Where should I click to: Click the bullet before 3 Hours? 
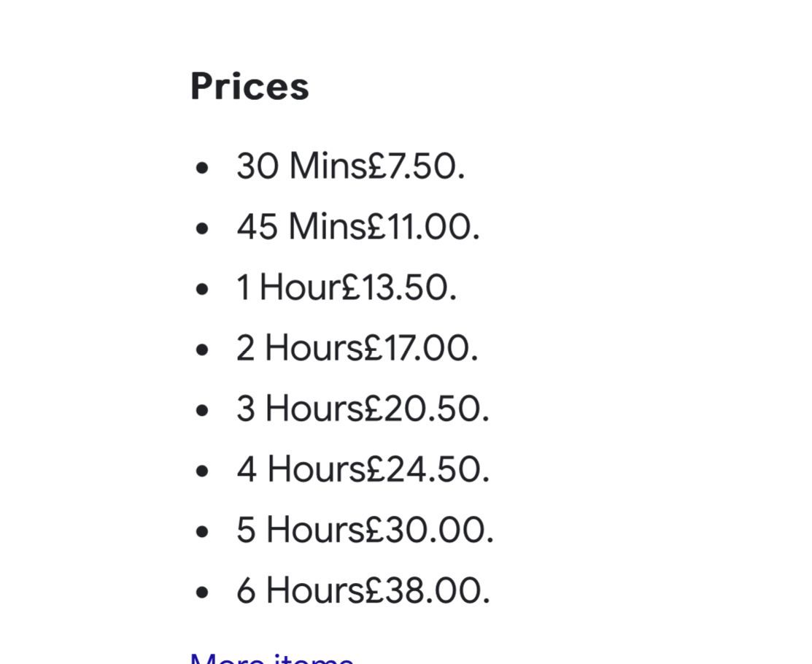pos(203,410)
